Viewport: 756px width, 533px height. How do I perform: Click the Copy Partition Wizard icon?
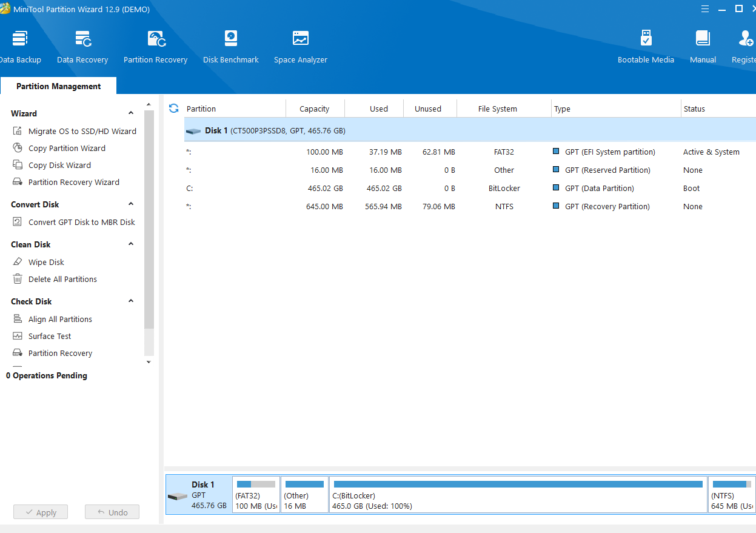tap(18, 148)
